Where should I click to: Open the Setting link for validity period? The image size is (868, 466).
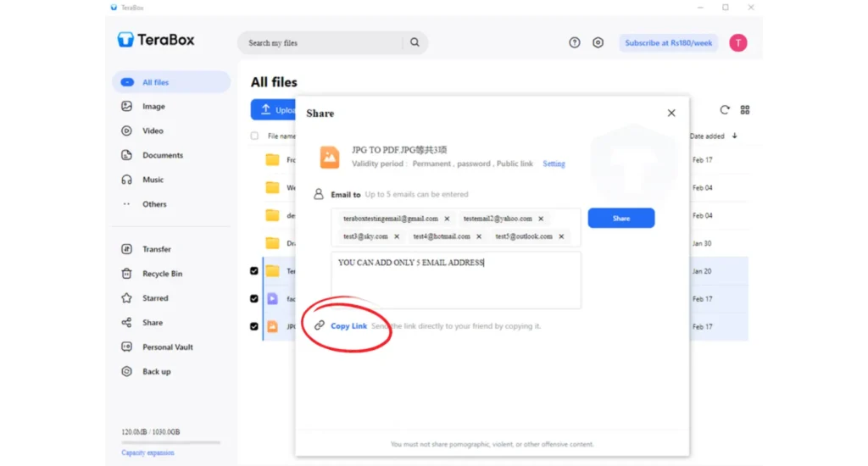(x=554, y=164)
